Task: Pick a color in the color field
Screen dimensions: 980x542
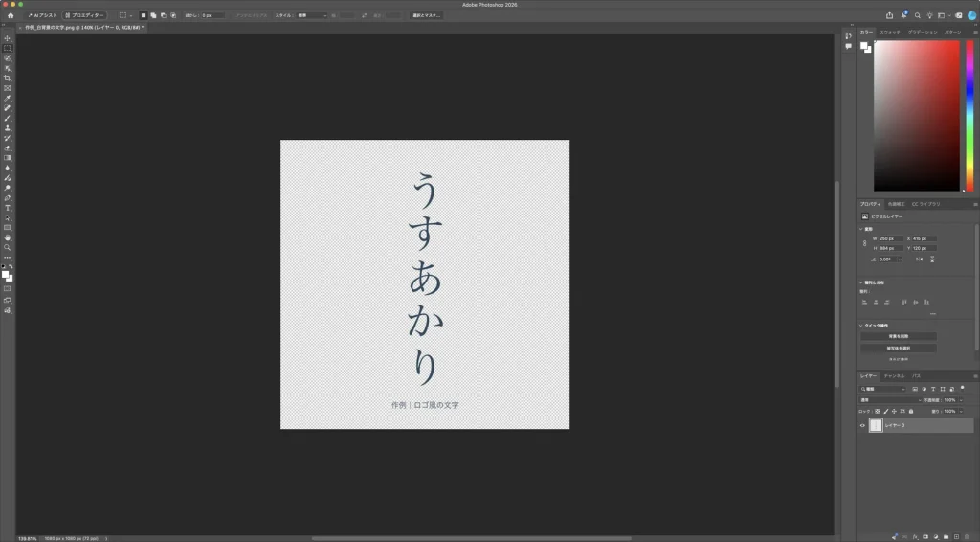Action: click(916, 116)
